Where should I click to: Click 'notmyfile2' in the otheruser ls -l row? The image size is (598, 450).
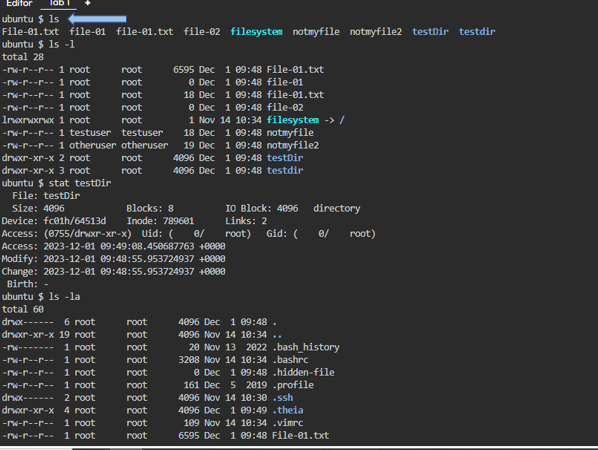pyautogui.click(x=293, y=145)
